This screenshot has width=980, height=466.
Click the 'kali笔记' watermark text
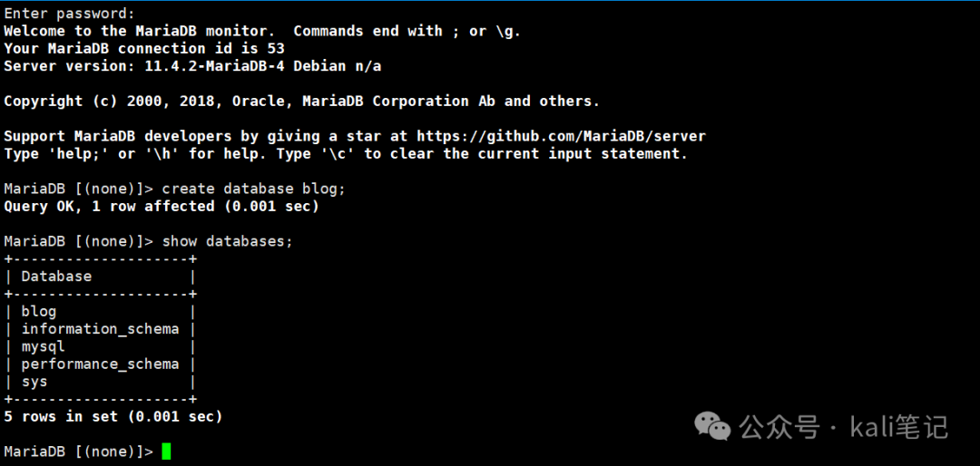coord(899,427)
